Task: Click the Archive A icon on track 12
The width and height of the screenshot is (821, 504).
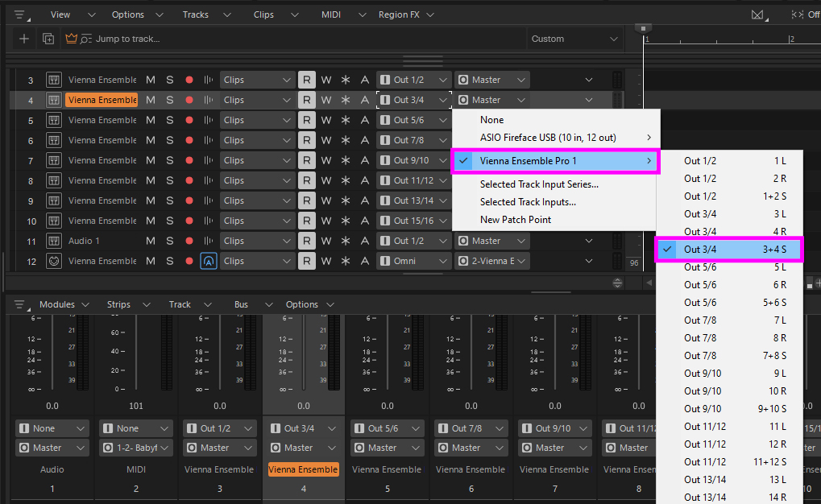Action: pos(365,261)
